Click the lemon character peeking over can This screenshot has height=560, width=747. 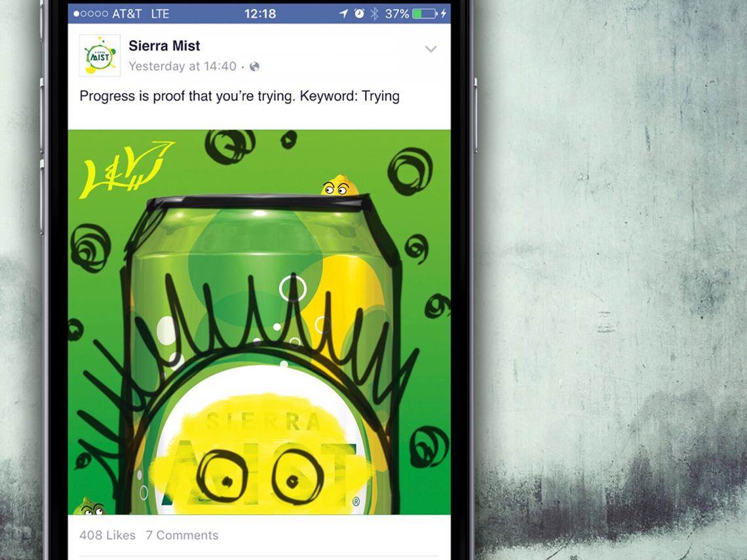[339, 186]
